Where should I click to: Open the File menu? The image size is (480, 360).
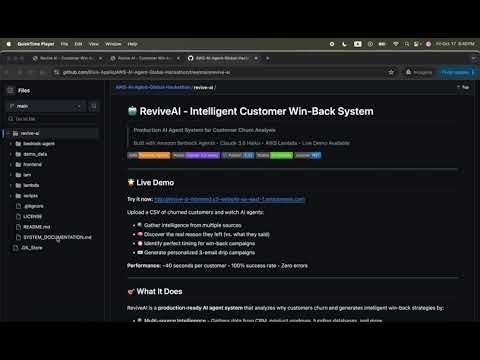tap(64, 44)
